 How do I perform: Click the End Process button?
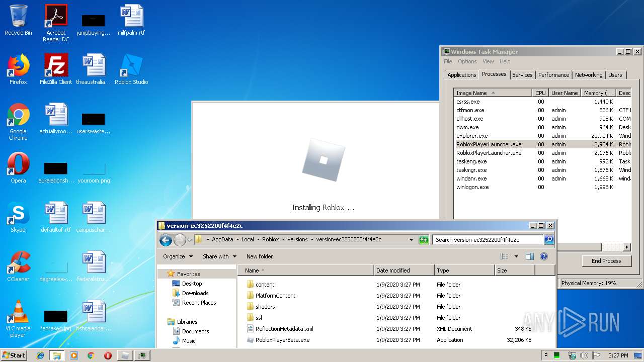click(606, 261)
